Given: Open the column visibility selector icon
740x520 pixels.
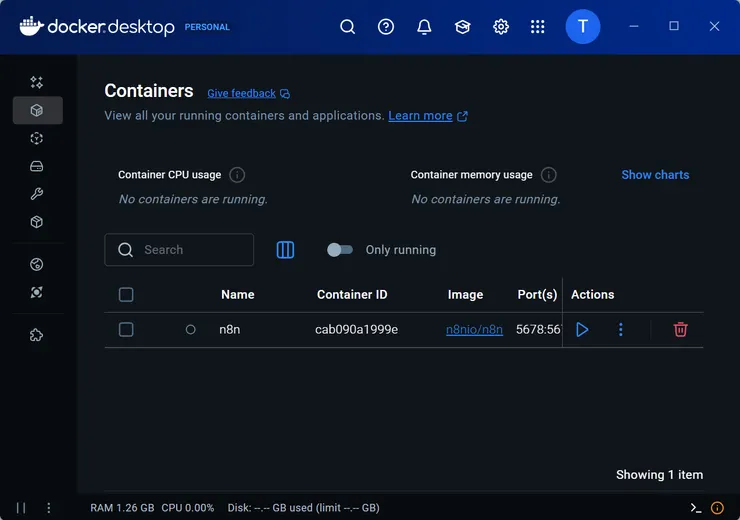Looking at the screenshot, I should click(x=285, y=250).
